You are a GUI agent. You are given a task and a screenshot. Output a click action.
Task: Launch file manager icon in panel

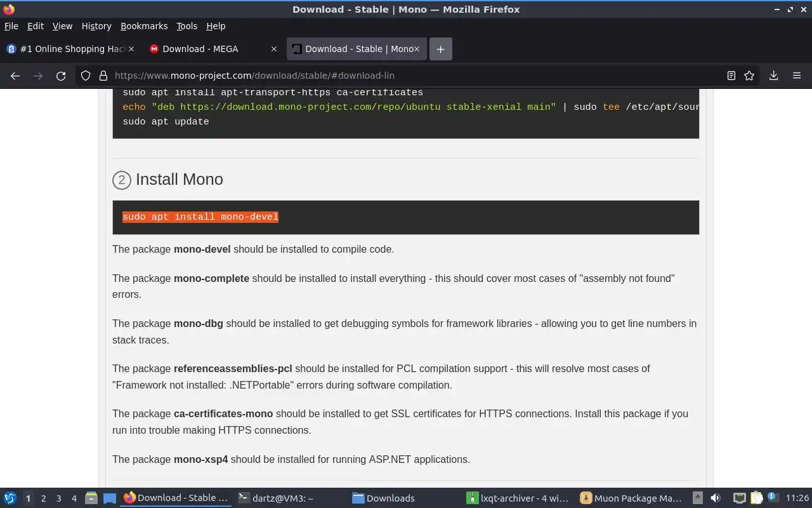point(91,498)
